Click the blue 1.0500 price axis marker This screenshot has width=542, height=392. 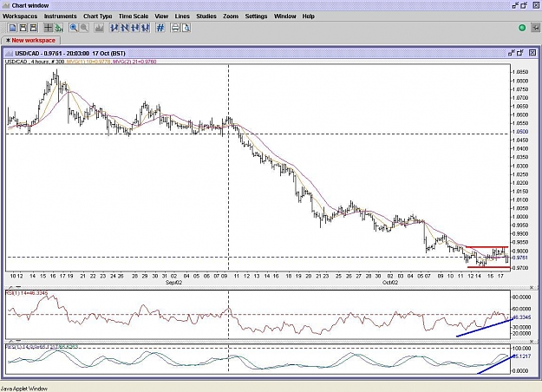[520, 132]
